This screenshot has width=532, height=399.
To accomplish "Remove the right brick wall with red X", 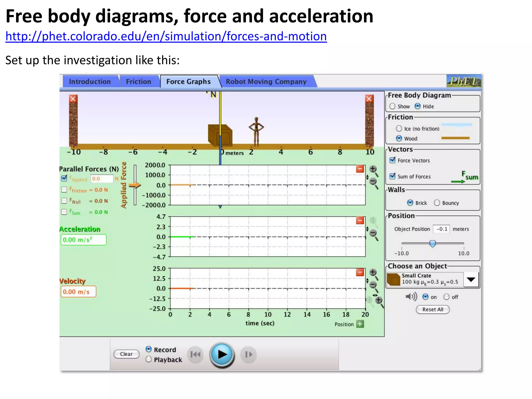I will click(369, 99).
